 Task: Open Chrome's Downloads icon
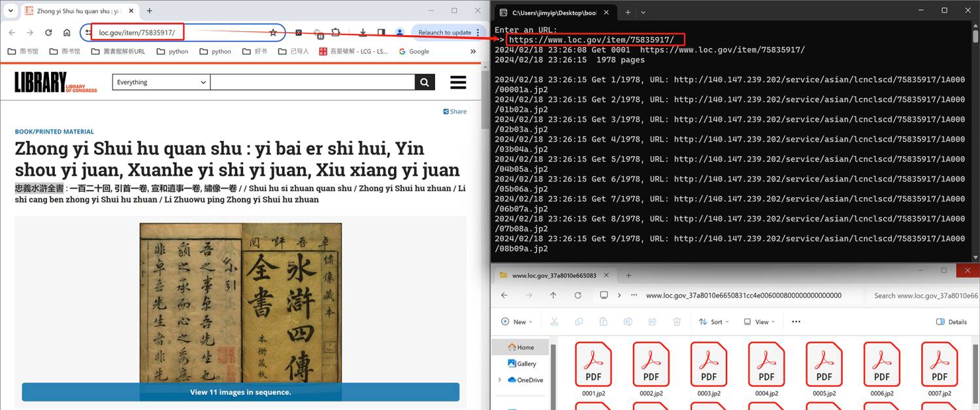pos(363,31)
